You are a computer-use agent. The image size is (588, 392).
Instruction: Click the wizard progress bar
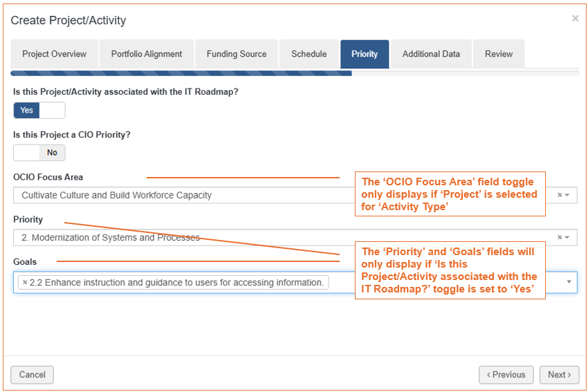click(295, 73)
